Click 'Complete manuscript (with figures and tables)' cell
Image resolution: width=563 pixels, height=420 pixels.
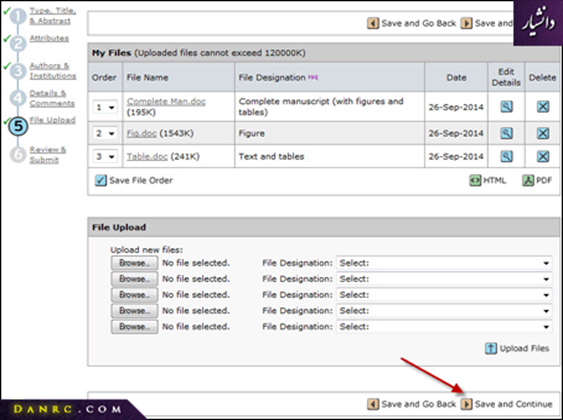pos(330,107)
